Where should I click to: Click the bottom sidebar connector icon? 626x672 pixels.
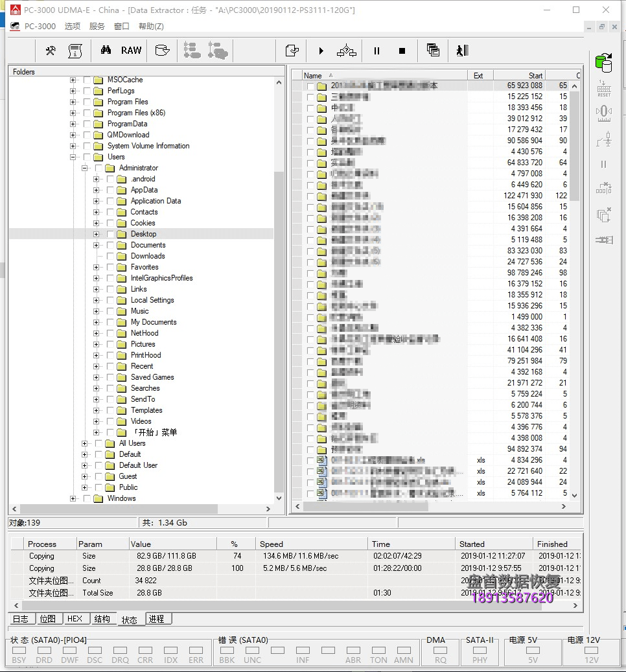coord(604,240)
